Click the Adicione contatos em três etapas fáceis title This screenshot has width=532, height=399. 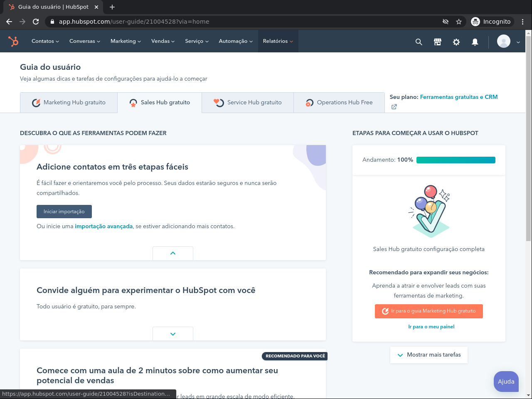[112, 167]
